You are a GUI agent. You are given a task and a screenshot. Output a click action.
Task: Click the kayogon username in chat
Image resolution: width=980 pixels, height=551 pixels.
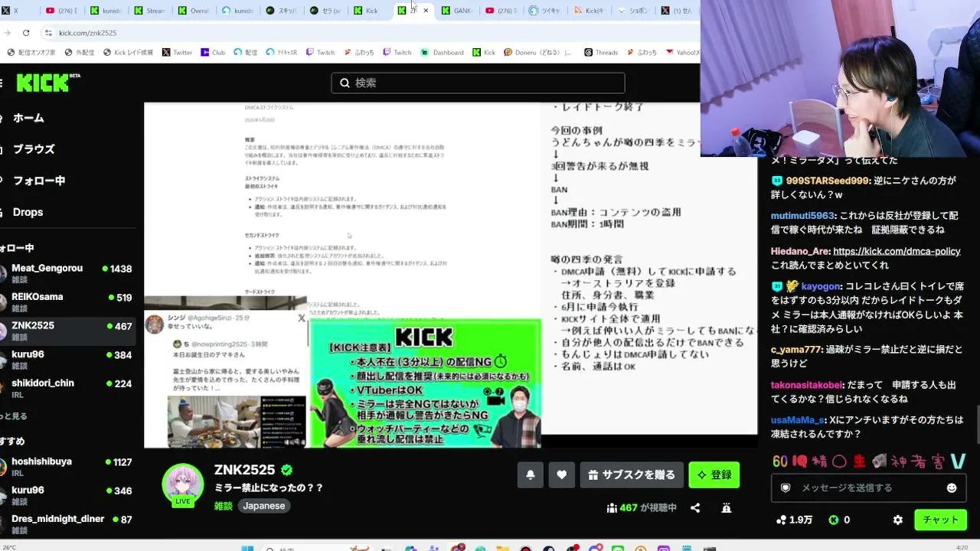(822, 286)
